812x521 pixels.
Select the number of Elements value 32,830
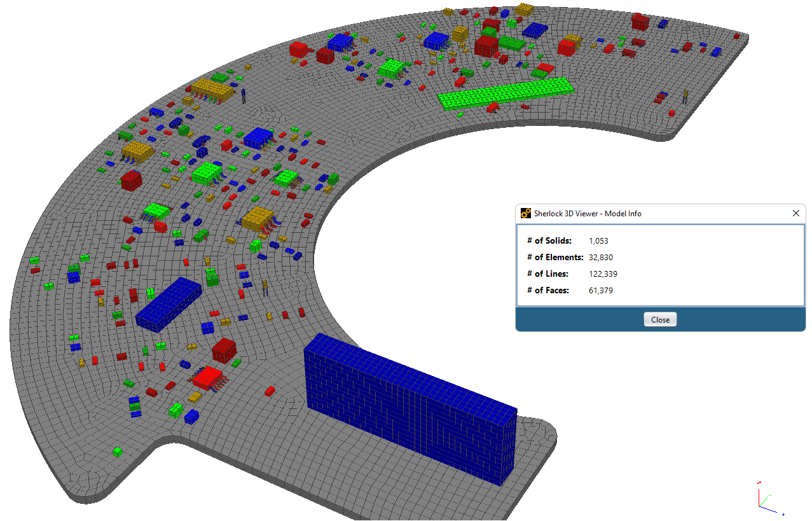600,258
